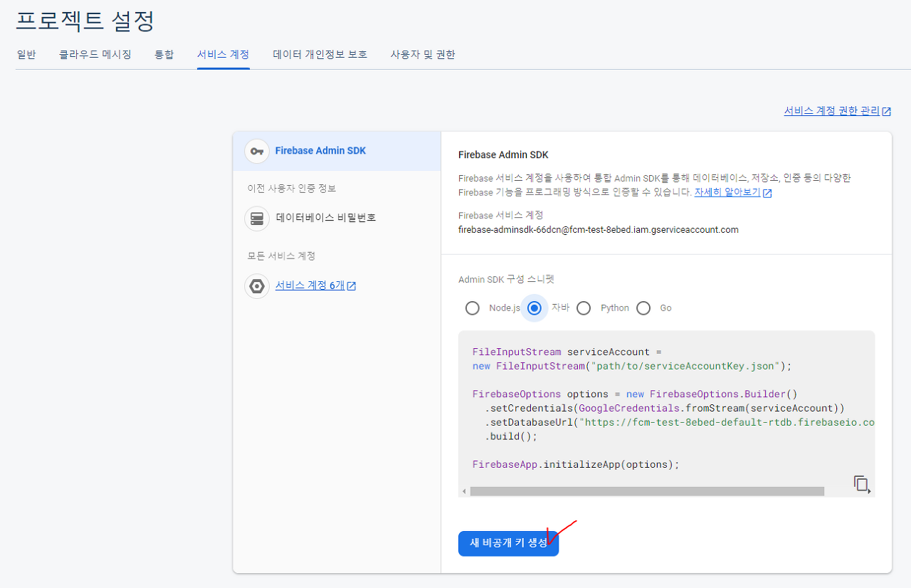Click the external link icon after 자세히 알아보기
911x588 pixels.
pos(767,193)
